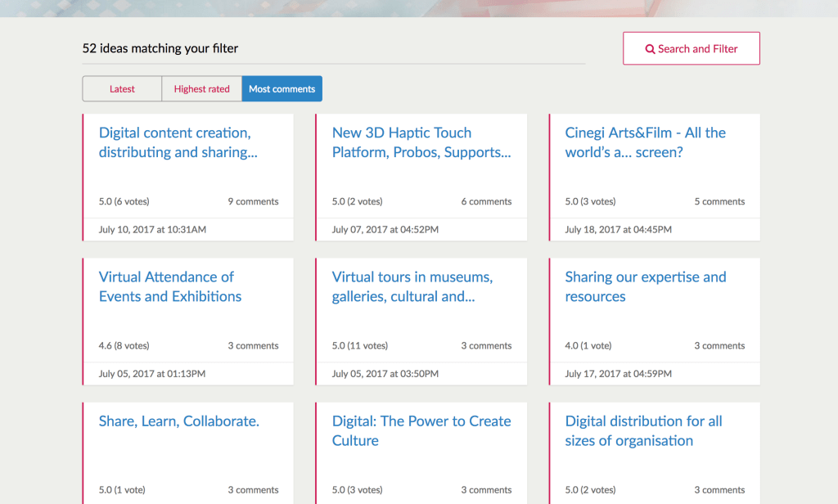Click the '5.0 (11 votes)' rating

click(x=360, y=346)
